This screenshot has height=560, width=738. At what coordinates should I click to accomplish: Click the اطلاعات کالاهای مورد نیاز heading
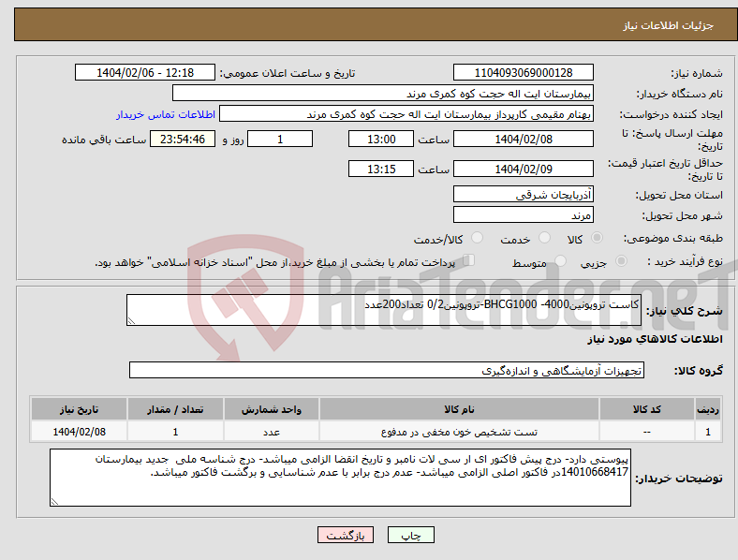[655, 339]
